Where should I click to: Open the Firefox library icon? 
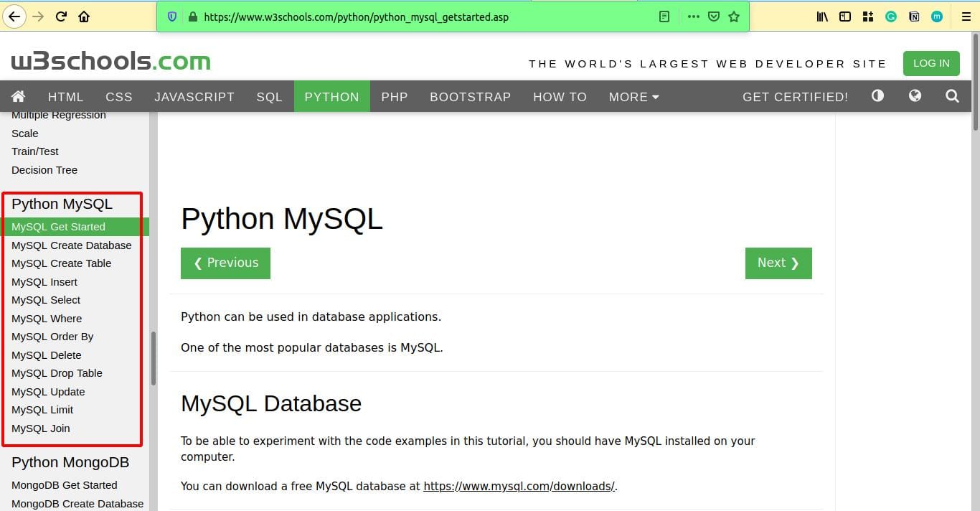pos(822,17)
